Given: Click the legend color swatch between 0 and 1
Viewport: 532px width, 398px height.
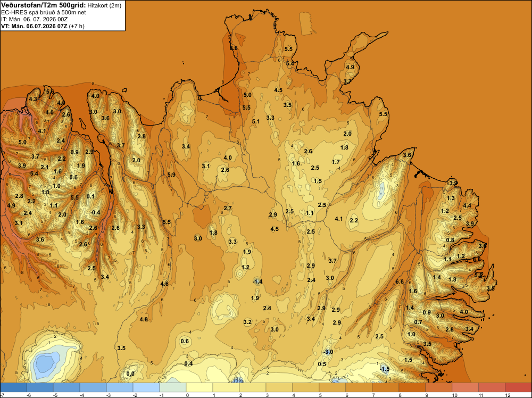Looking at the screenshot, I should tap(199, 387).
